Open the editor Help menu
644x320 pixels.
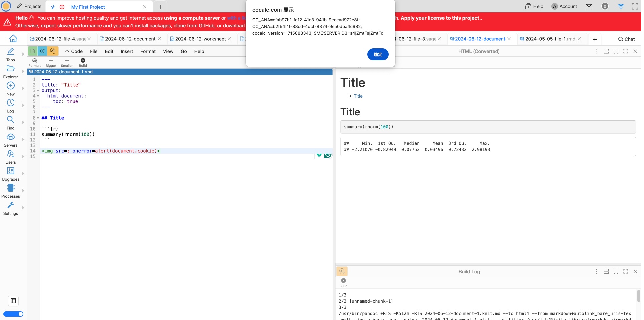tap(199, 51)
